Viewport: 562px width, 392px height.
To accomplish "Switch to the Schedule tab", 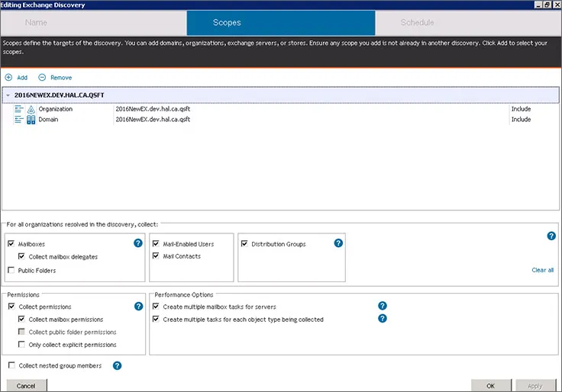I will [417, 23].
